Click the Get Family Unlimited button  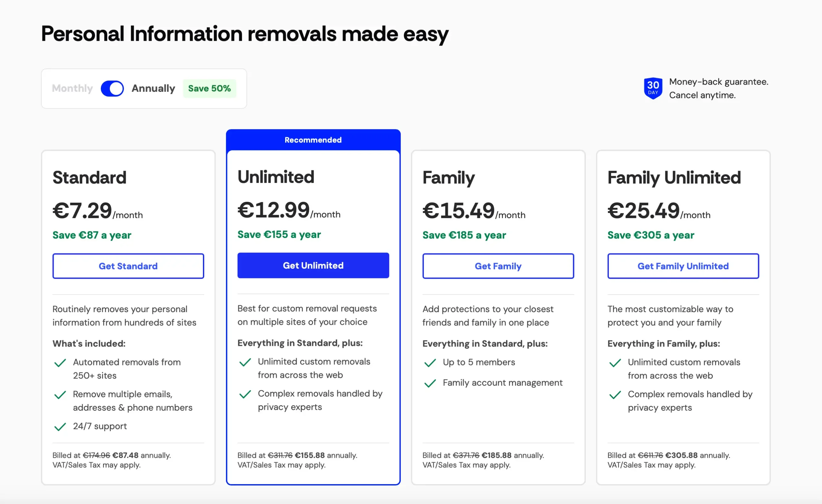[x=683, y=266]
